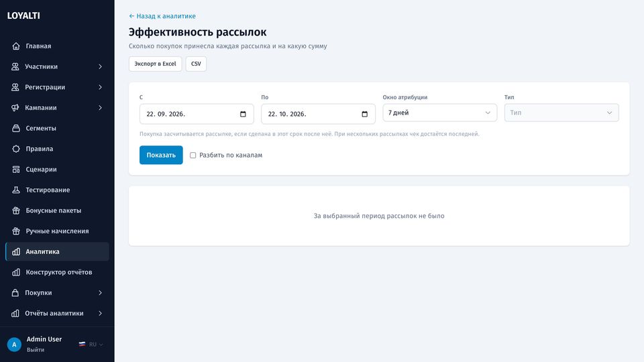Click the people icon beside Регистрации

[x=15, y=87]
